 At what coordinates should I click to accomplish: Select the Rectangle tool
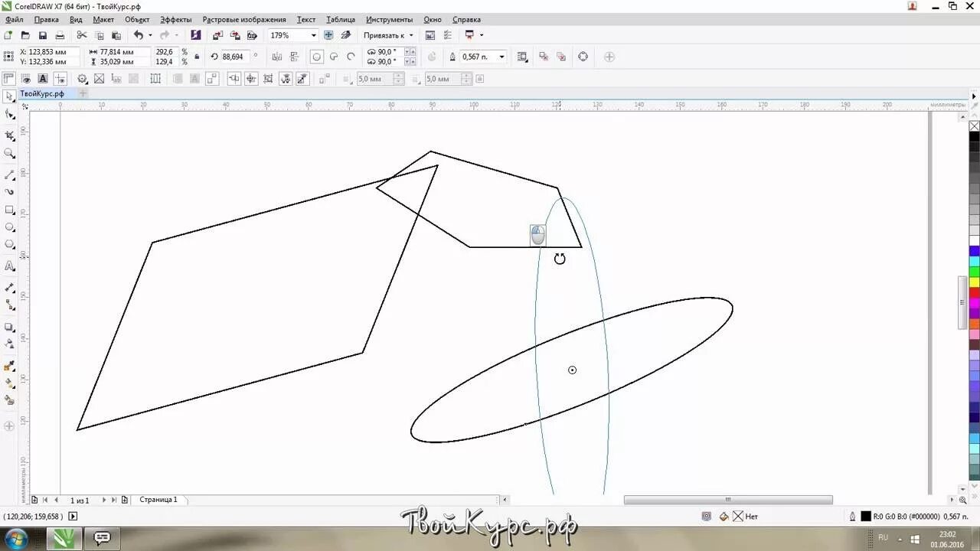pyautogui.click(x=9, y=207)
